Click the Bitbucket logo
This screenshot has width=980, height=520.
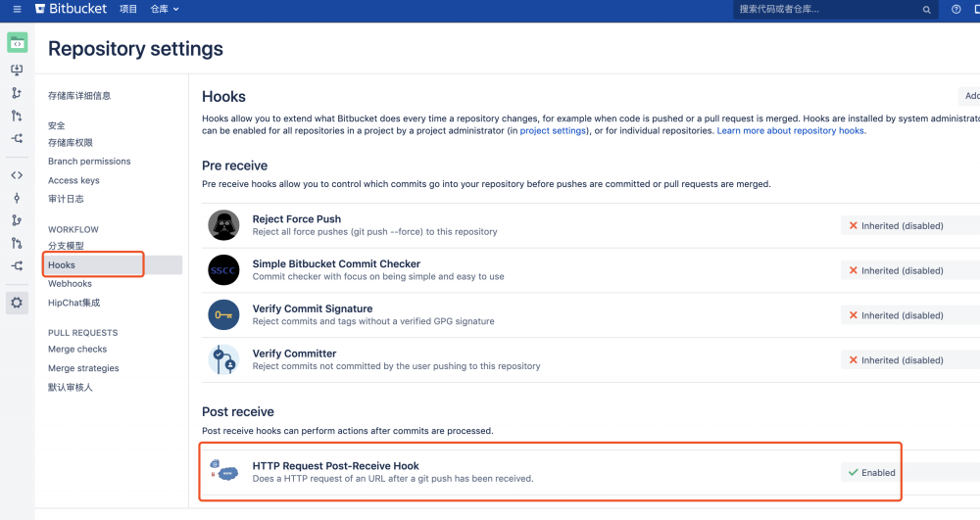point(72,9)
